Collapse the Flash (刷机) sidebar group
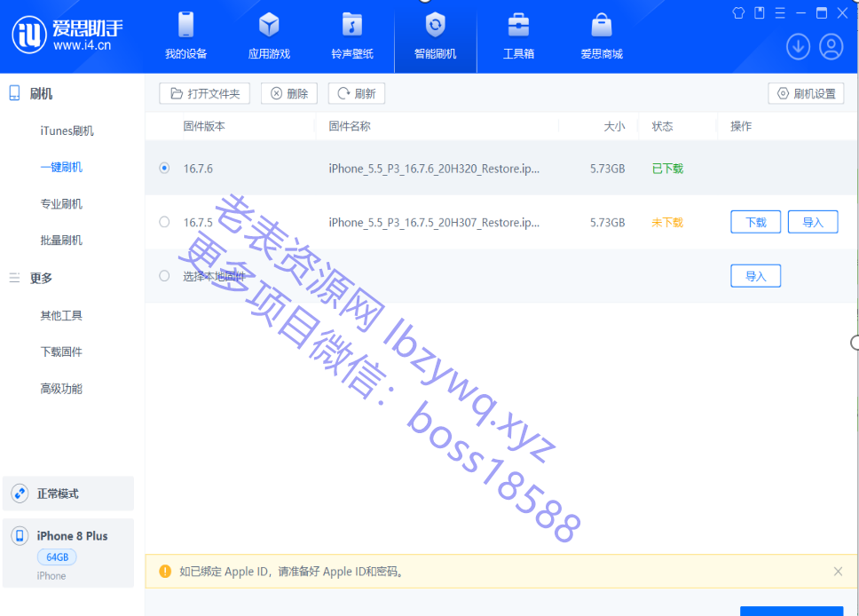The image size is (859, 616). point(41,94)
